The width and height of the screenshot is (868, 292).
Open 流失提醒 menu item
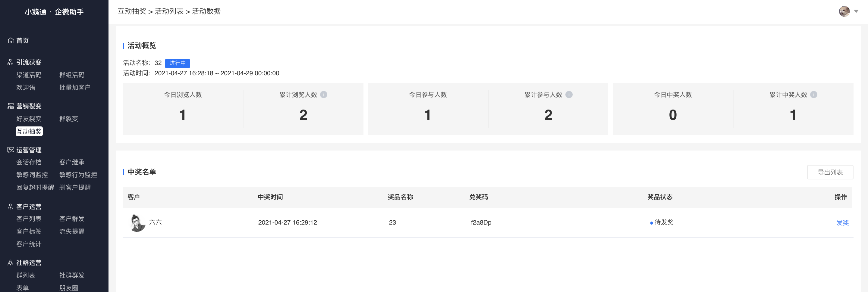click(x=72, y=231)
